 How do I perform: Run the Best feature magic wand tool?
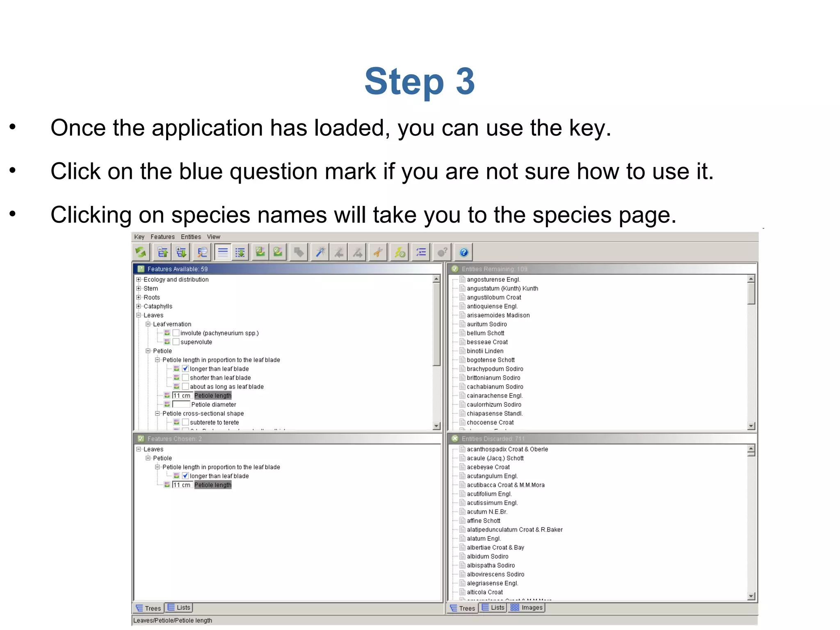pyautogui.click(x=320, y=252)
